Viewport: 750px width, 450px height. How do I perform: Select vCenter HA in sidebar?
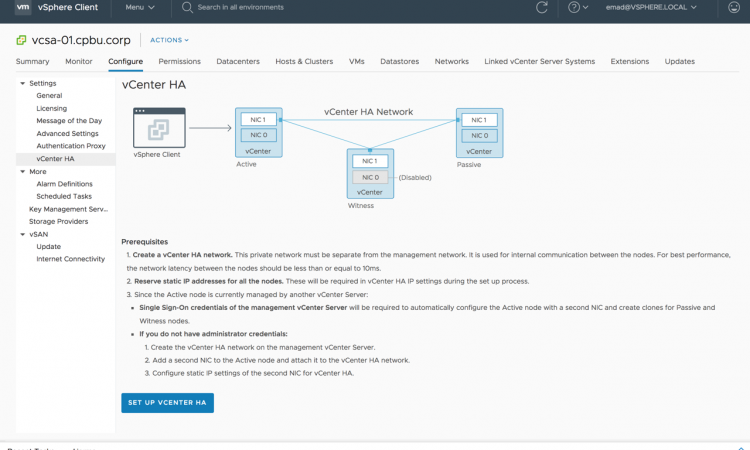pos(55,159)
